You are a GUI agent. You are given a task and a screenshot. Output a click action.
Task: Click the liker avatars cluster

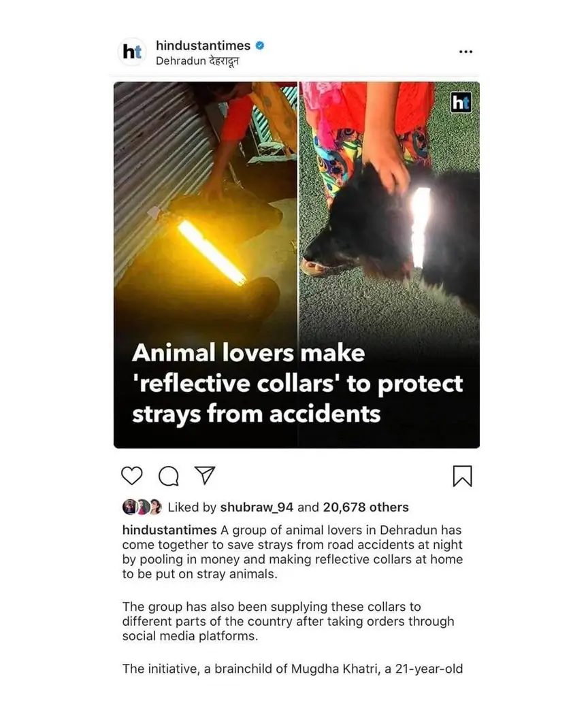pyautogui.click(x=142, y=507)
